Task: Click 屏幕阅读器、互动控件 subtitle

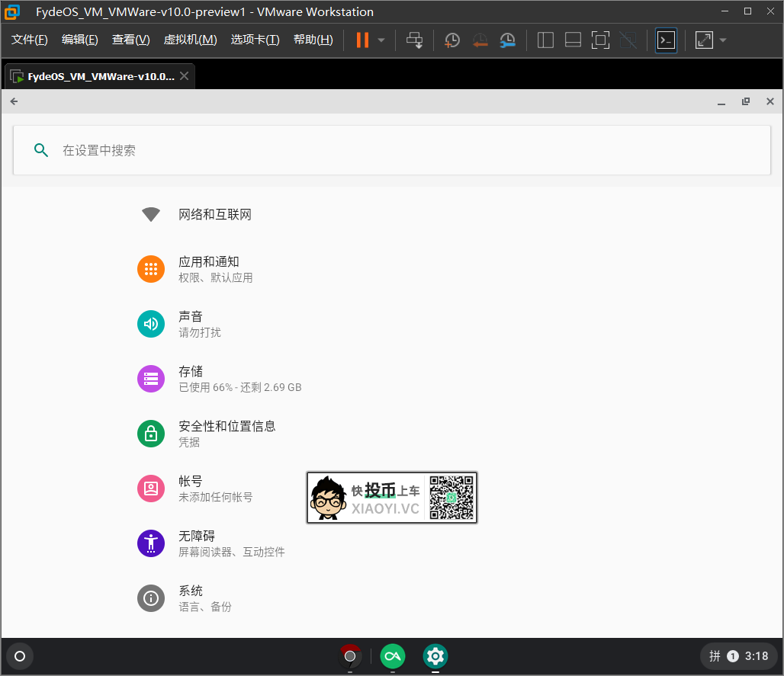Action: (232, 552)
